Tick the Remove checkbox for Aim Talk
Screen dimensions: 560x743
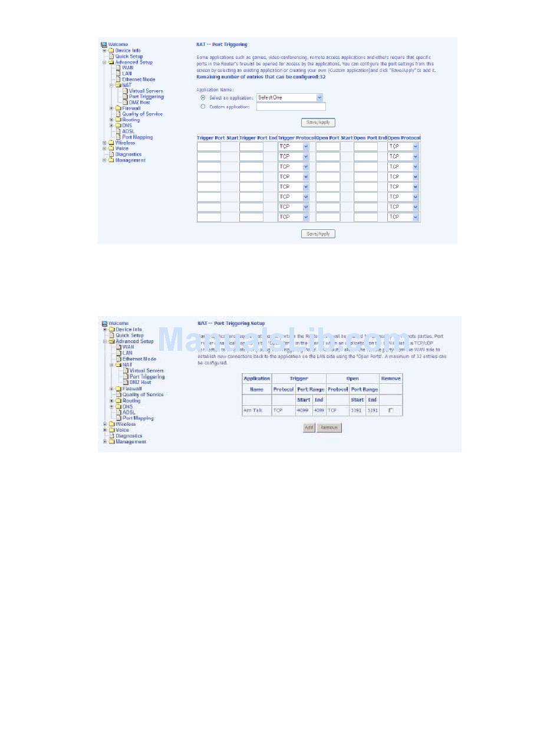[390, 410]
